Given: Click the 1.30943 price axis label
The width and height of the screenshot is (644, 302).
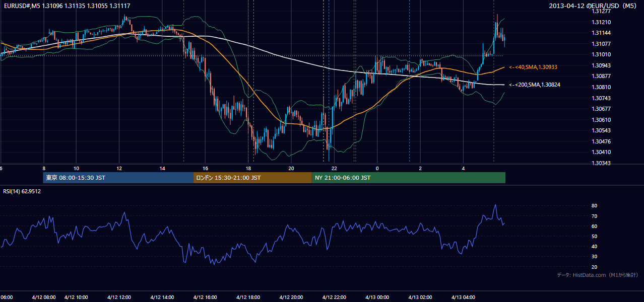Looking at the screenshot, I should tap(602, 65).
